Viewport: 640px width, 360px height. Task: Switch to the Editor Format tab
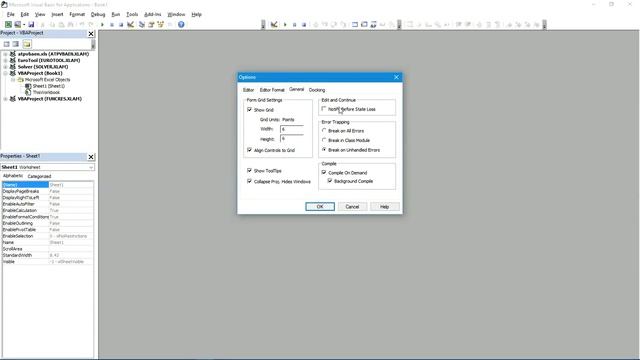pyautogui.click(x=272, y=90)
